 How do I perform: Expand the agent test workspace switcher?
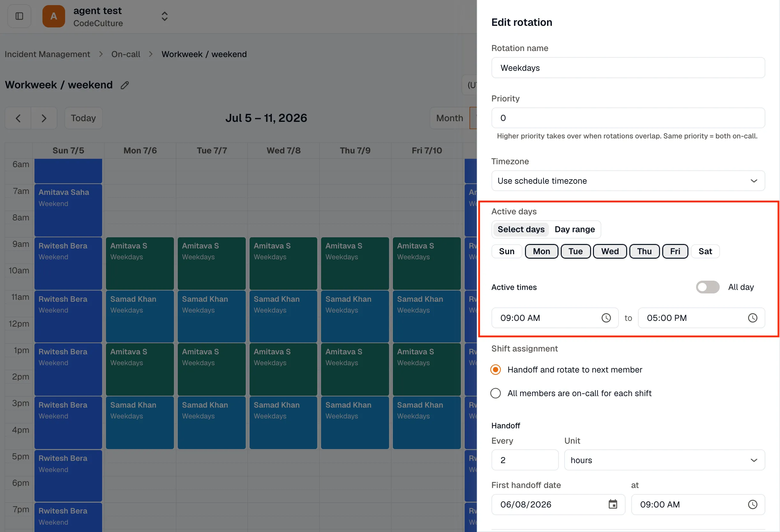tap(164, 16)
